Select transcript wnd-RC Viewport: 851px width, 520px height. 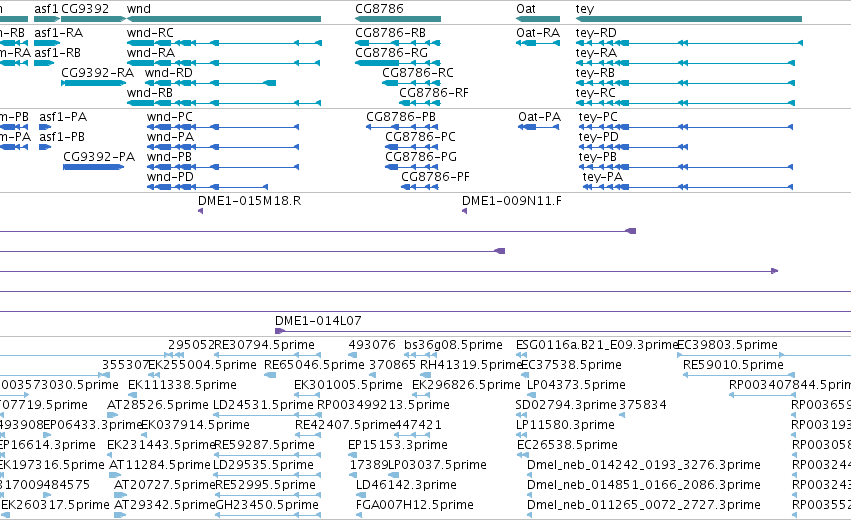point(150,33)
